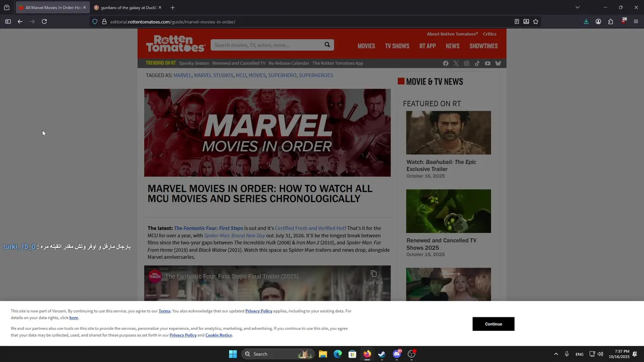The width and height of the screenshot is (644, 362).
Task: Submit search with magnifier icon
Action: (327, 45)
